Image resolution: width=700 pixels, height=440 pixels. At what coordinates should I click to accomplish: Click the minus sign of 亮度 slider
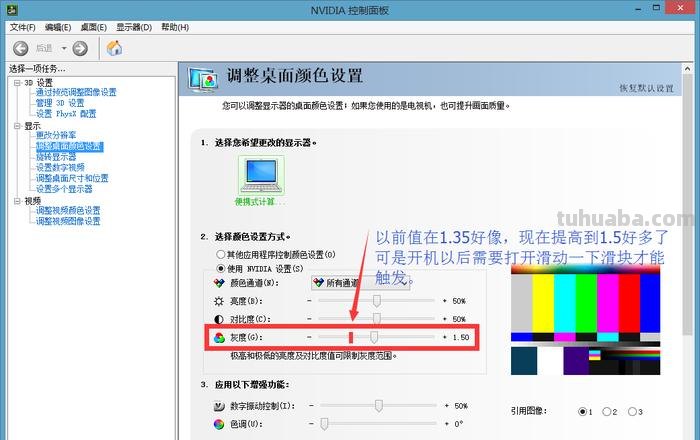[309, 301]
